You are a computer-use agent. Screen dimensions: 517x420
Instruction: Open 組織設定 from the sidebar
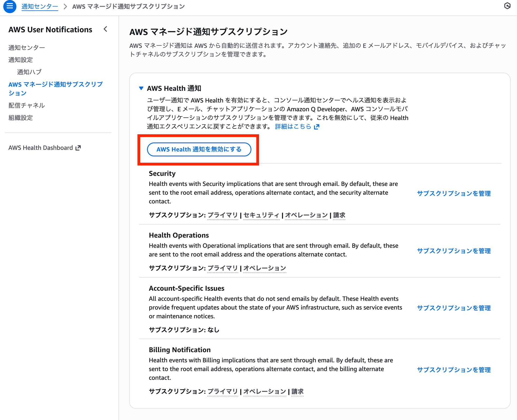[x=20, y=118]
